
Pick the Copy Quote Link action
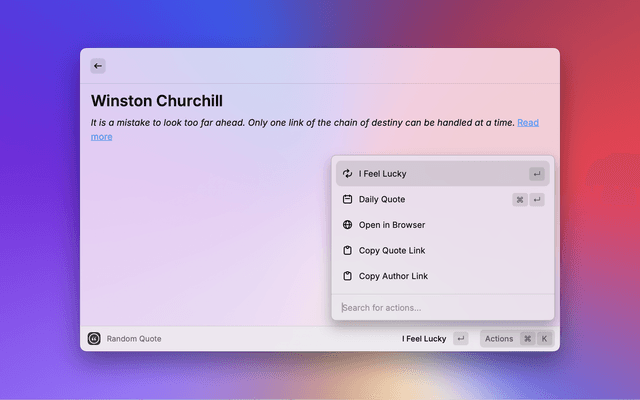[x=393, y=251]
